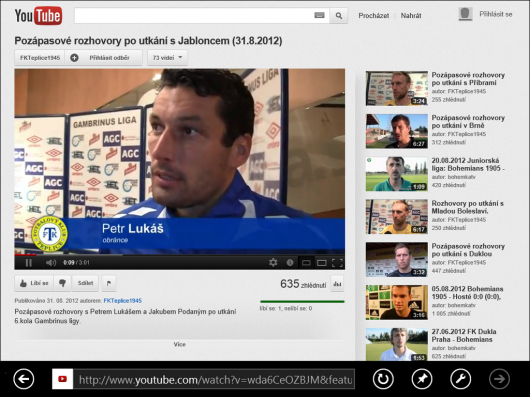Toggle the small player size
The height and width of the screenshot is (397, 530).
306,263
